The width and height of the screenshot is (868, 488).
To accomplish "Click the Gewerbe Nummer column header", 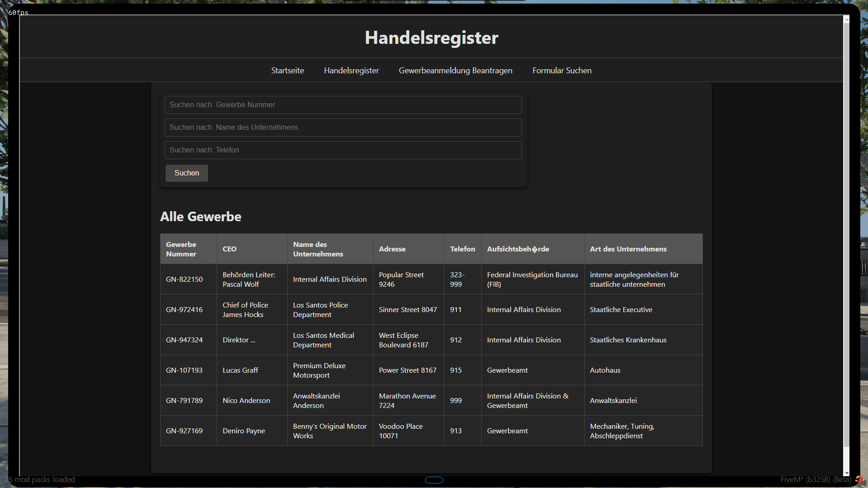I will [x=181, y=249].
